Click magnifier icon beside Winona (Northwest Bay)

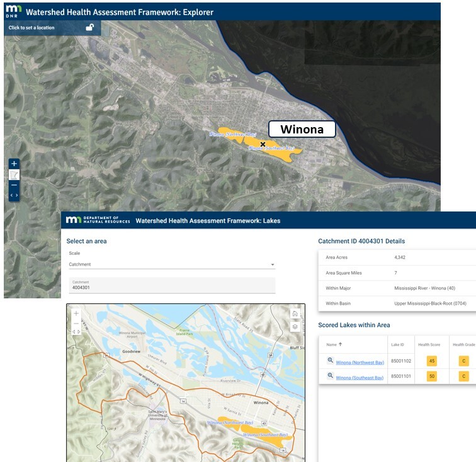tap(330, 361)
